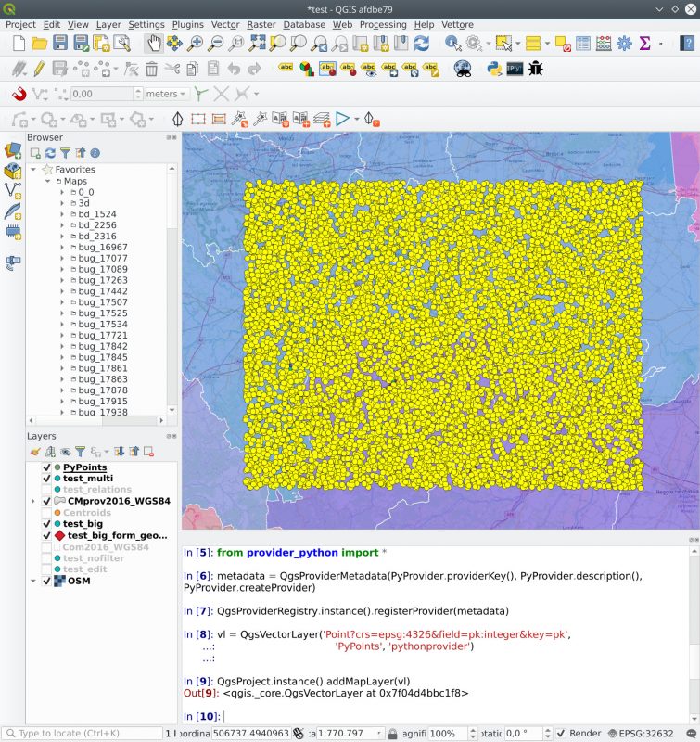Image resolution: width=700 pixels, height=742 pixels.
Task: Expand the CMprov2016_WGS84 layer group
Action: tap(34, 501)
